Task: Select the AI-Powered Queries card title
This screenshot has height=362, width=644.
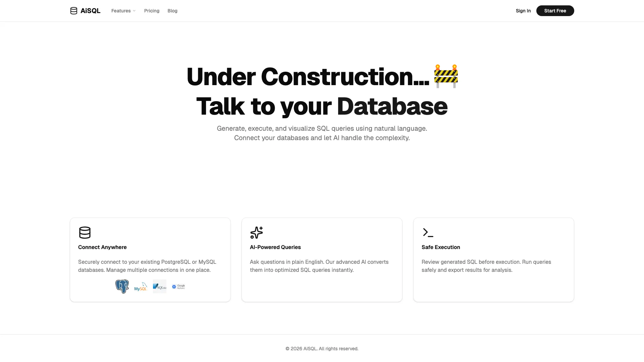Action: pos(275,247)
